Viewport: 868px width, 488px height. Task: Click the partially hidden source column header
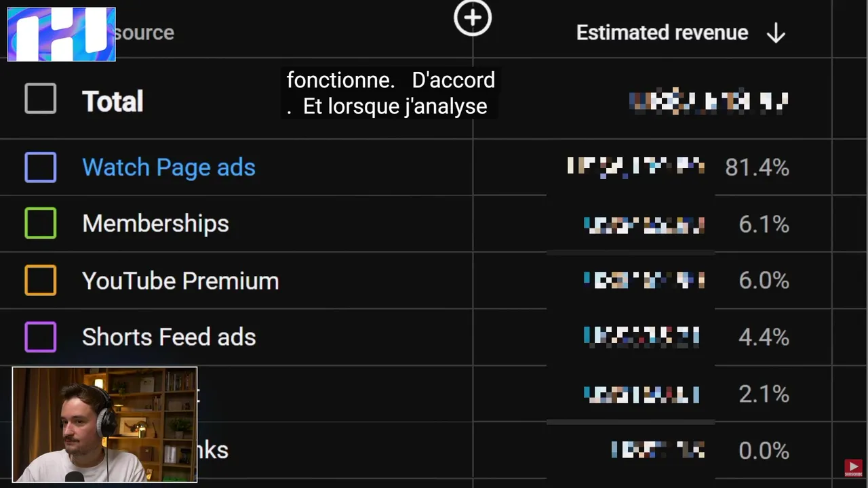click(144, 33)
